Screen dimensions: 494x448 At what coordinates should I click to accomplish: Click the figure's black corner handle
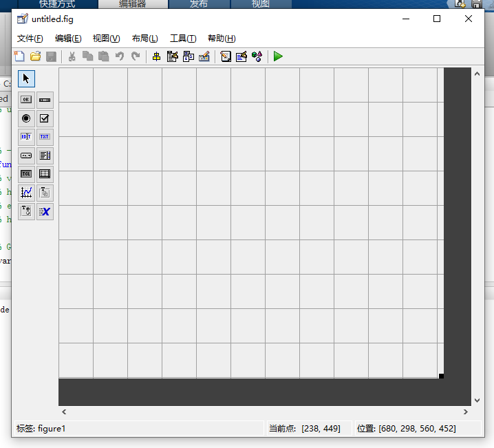(442, 376)
